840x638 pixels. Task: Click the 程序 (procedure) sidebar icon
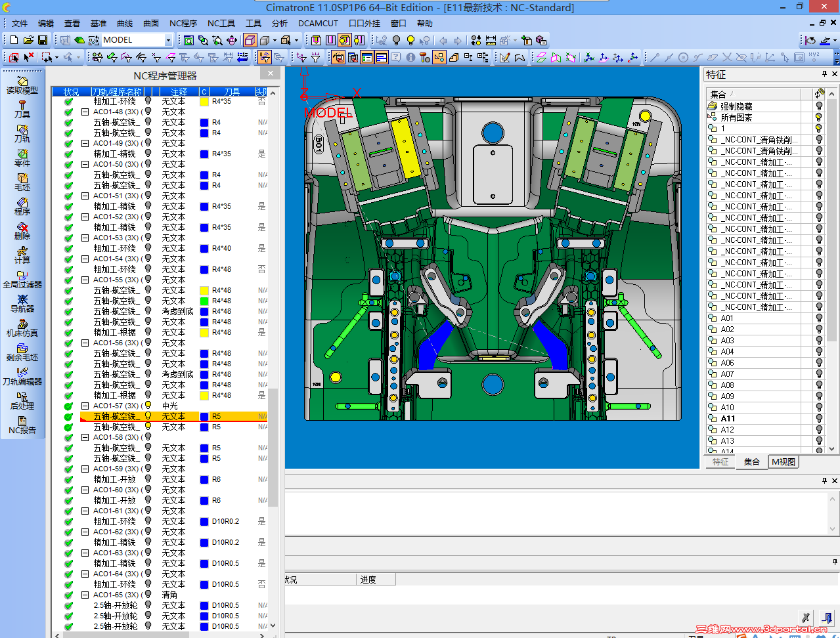[22, 206]
